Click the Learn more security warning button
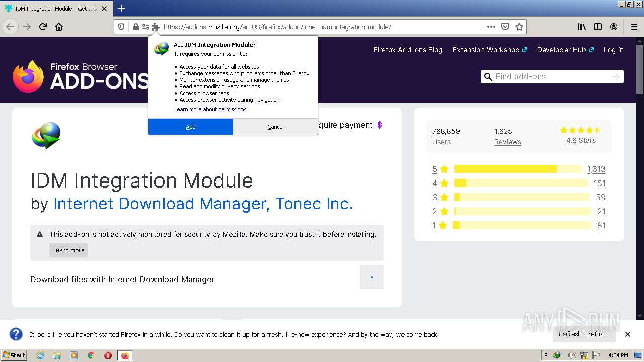This screenshot has width=644, height=362. (x=68, y=250)
